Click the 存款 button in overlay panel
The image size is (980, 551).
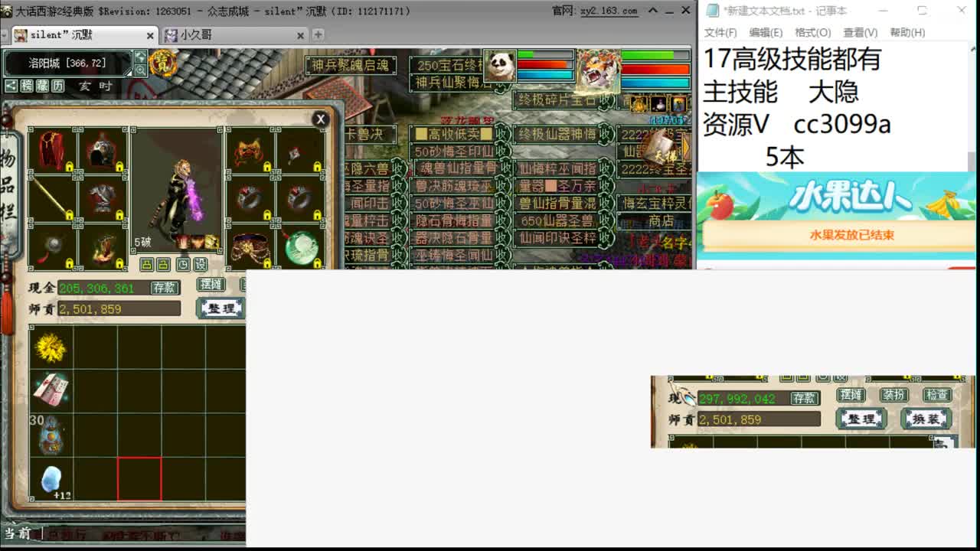[805, 398]
